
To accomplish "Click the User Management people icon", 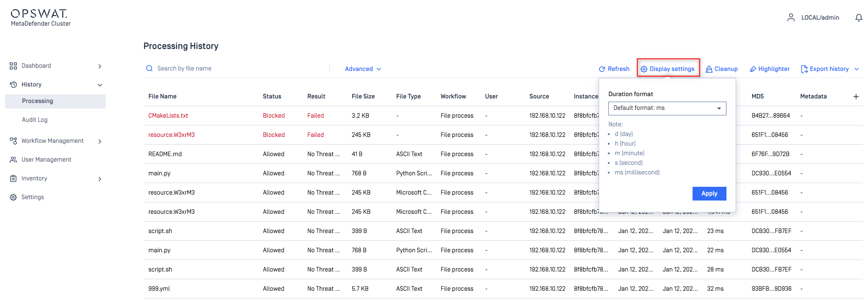I will [x=13, y=160].
